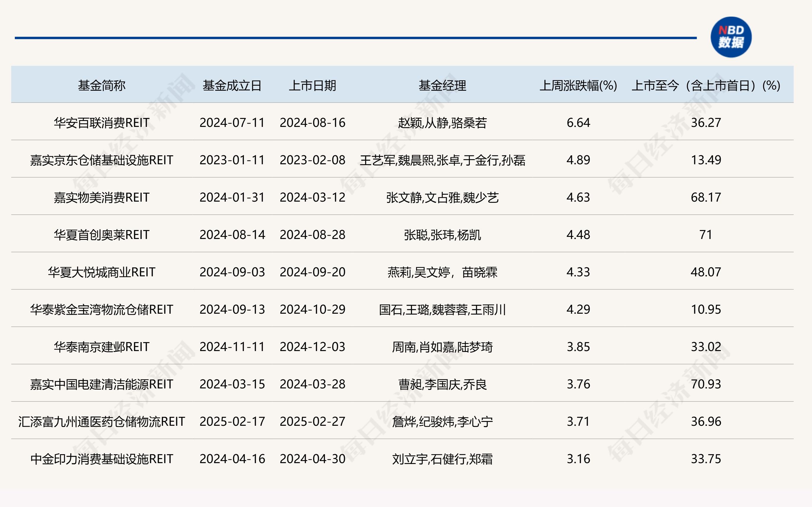The height and width of the screenshot is (507, 812).
Task: Select establishment date 2023-01-11
Action: 232,160
